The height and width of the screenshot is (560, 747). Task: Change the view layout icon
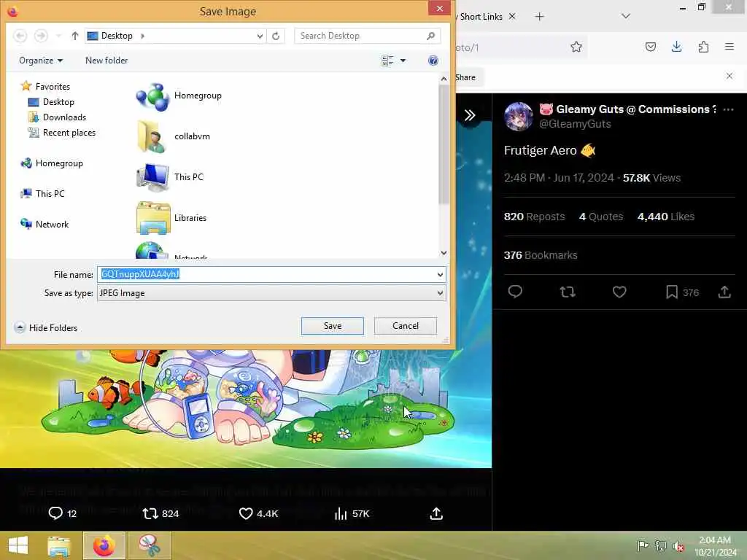pyautogui.click(x=387, y=61)
